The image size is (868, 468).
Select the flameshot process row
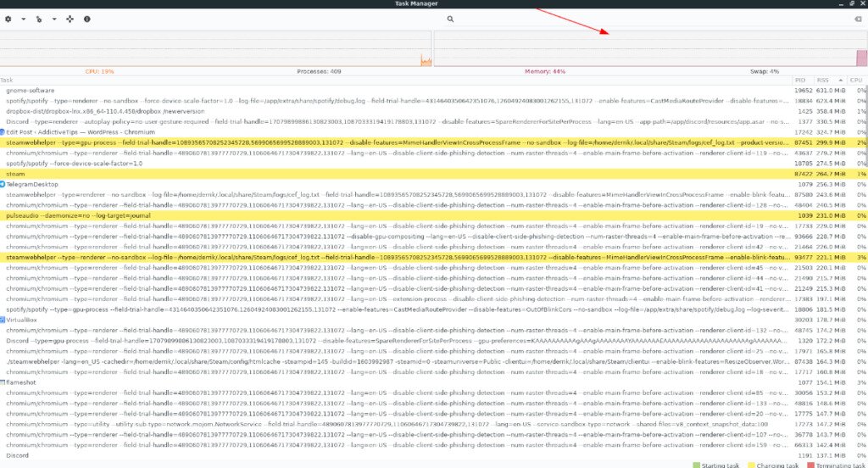coord(434,382)
